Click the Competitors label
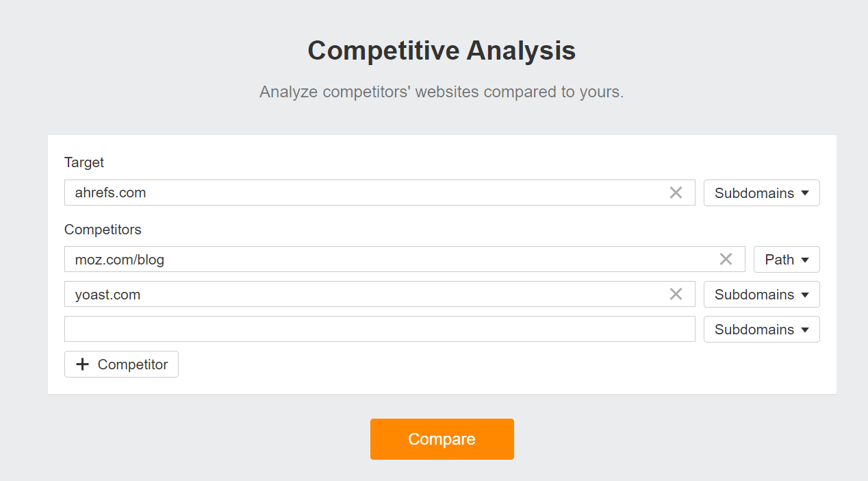This screenshot has height=481, width=868. (x=103, y=230)
